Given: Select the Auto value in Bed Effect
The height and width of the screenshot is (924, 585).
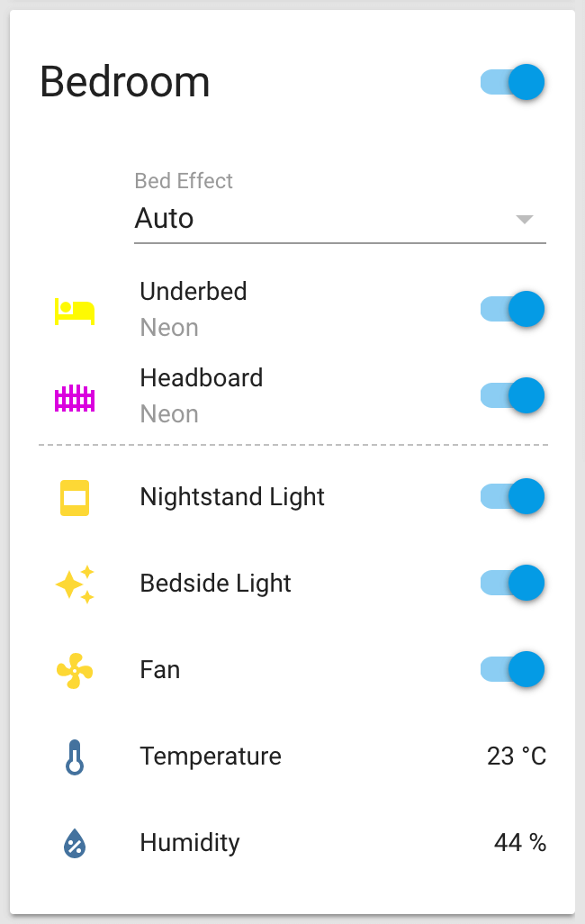Looking at the screenshot, I should tap(165, 219).
